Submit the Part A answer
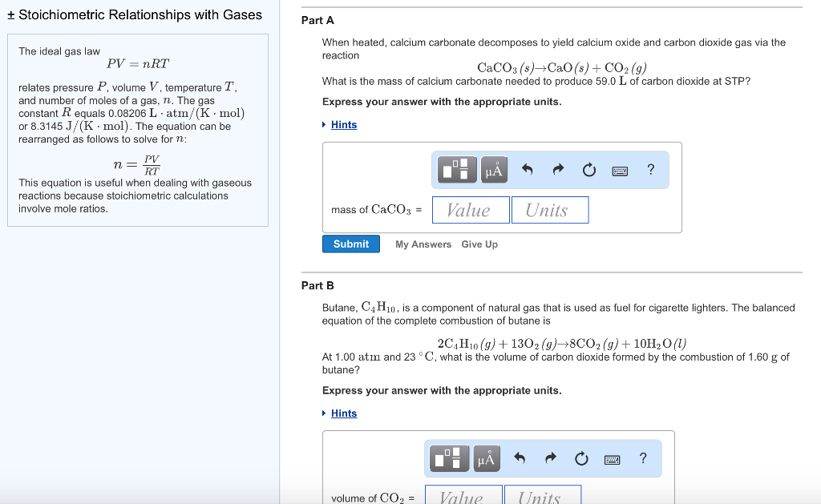 pos(350,244)
